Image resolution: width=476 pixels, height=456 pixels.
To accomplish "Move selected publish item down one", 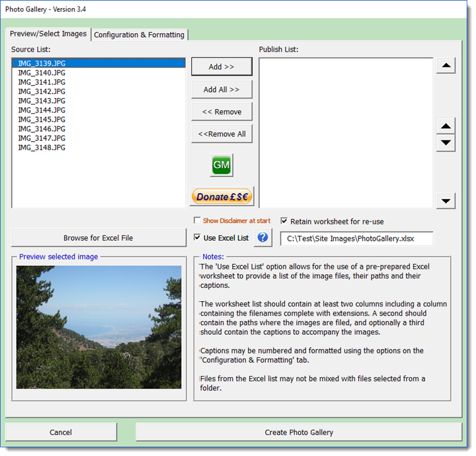I will click(x=446, y=143).
